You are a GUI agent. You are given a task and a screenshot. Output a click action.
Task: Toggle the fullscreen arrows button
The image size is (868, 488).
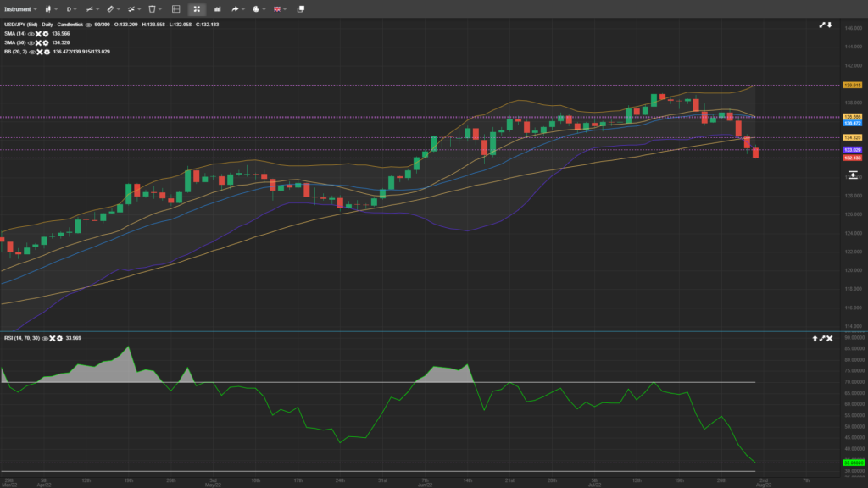[197, 8]
